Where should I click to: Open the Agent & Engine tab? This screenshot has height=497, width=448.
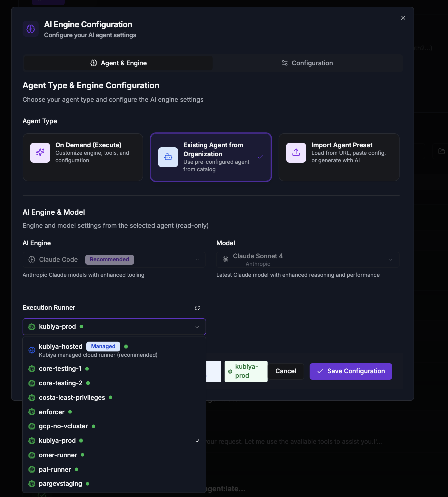click(118, 63)
